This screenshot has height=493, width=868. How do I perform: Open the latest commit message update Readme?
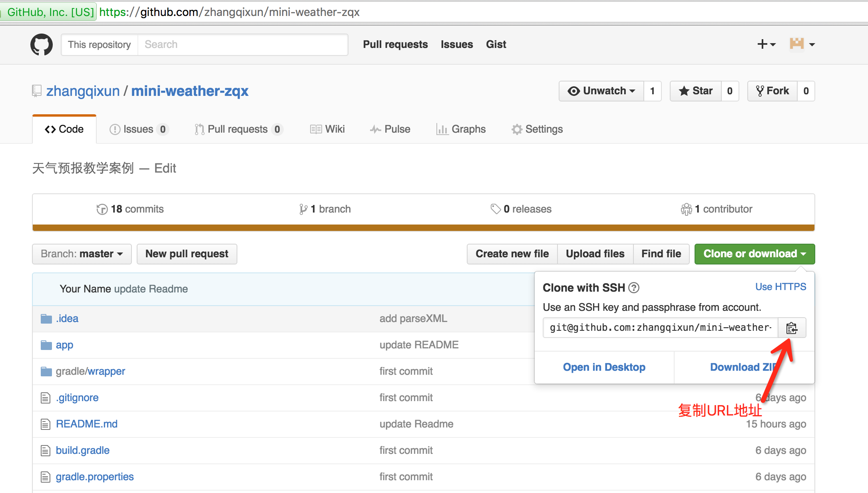pyautogui.click(x=151, y=289)
